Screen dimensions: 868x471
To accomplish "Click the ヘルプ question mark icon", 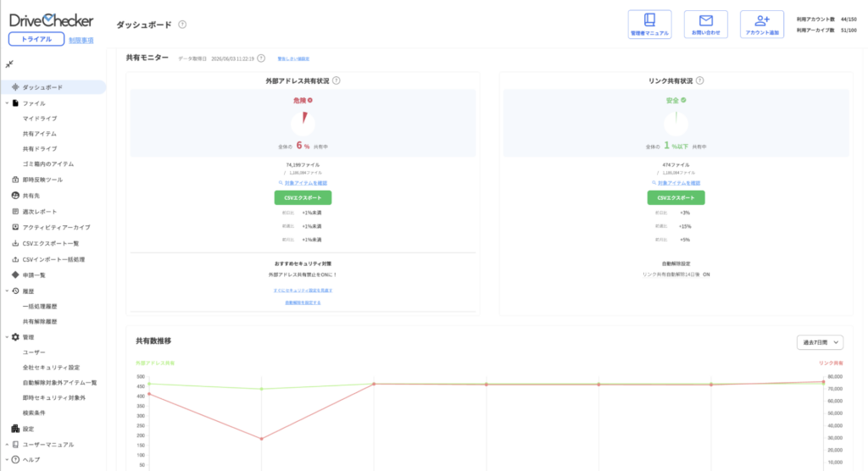I will point(15,459).
